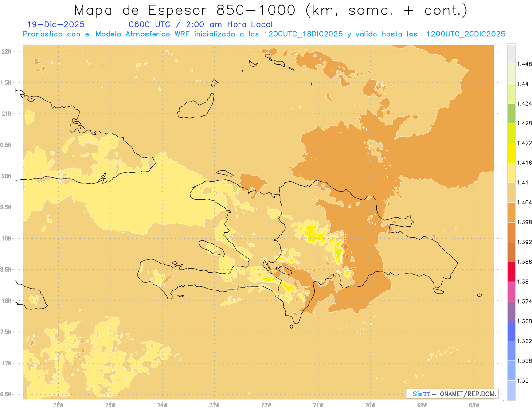Image resolution: width=532 pixels, height=411 pixels.
Task: Click the colorbar value '1.446'
Action: tap(525, 64)
